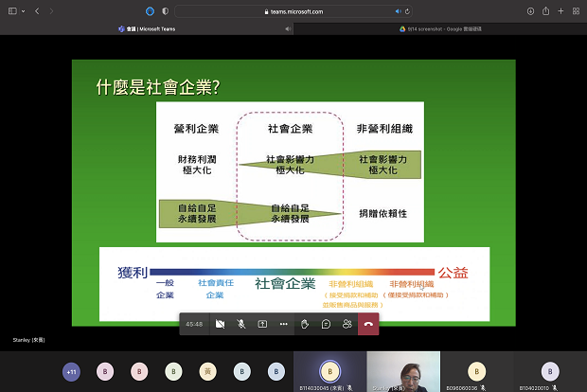
Task: Go back to the previous page
Action: (x=36, y=11)
